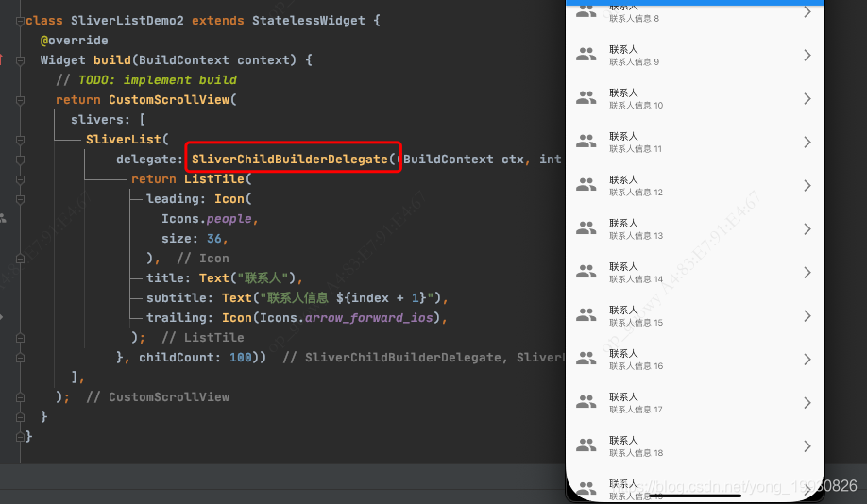Click people icon of 联系人信息 15 row
The width and height of the screenshot is (867, 504).
click(586, 315)
